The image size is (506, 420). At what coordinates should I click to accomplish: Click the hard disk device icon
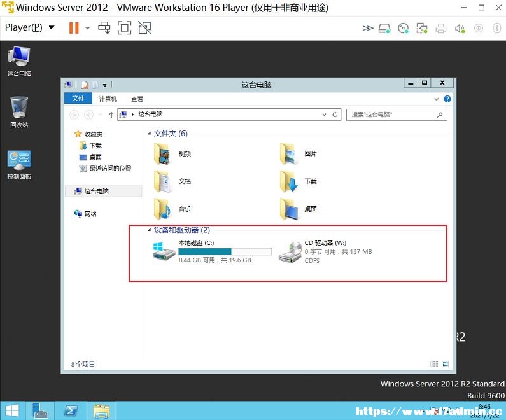tap(384, 29)
